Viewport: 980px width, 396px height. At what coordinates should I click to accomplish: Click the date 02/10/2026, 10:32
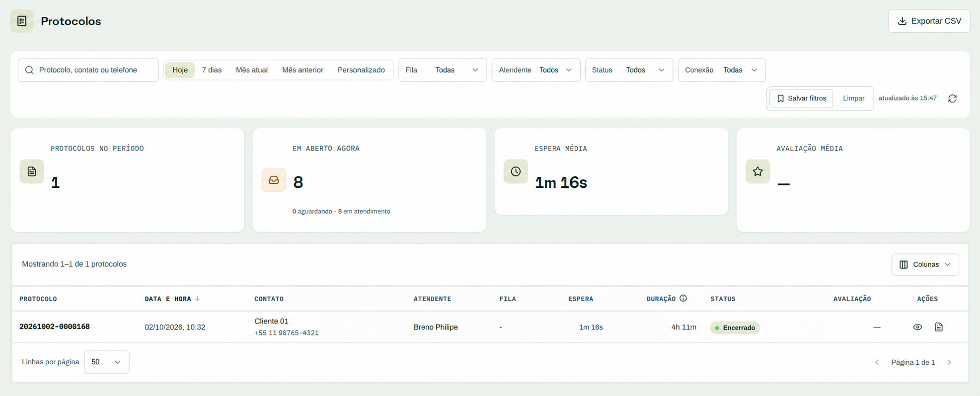click(175, 327)
